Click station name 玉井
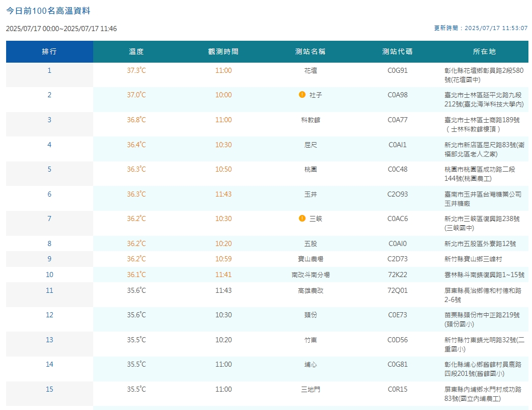 [x=311, y=195]
